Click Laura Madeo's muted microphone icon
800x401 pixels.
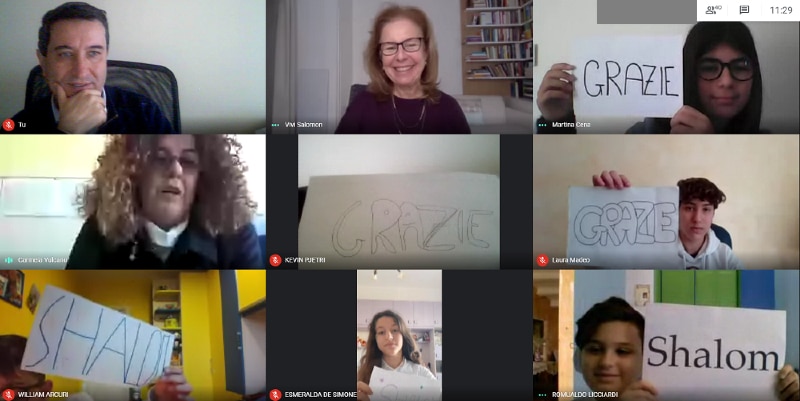point(542,260)
